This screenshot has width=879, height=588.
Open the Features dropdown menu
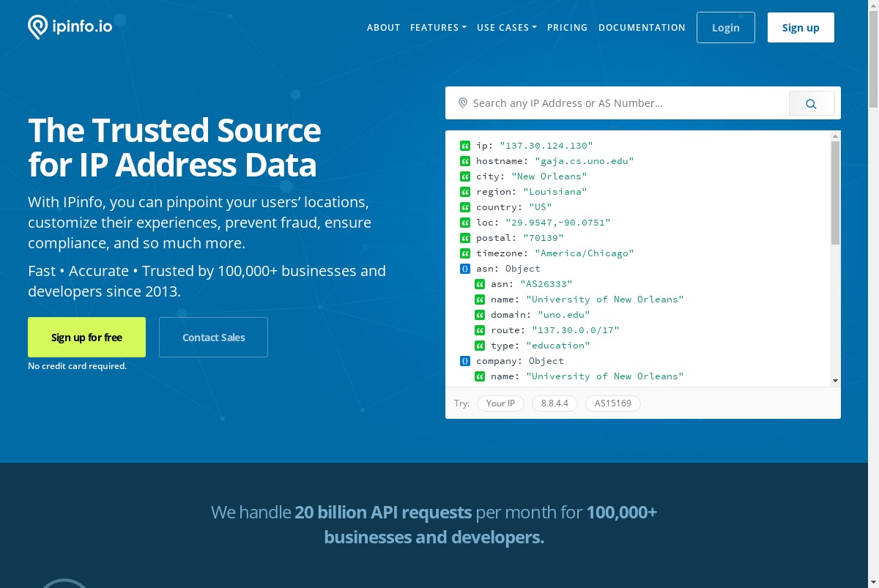438,28
